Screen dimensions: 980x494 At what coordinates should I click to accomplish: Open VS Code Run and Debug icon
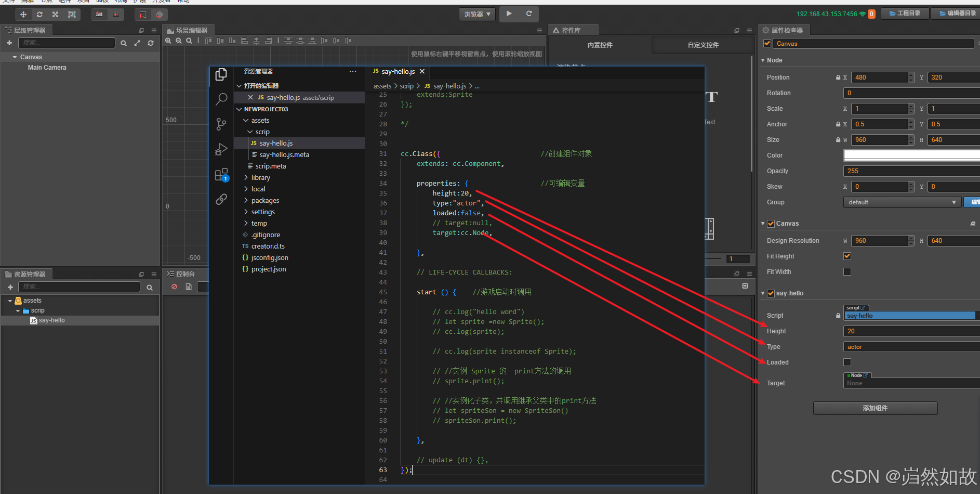[221, 149]
